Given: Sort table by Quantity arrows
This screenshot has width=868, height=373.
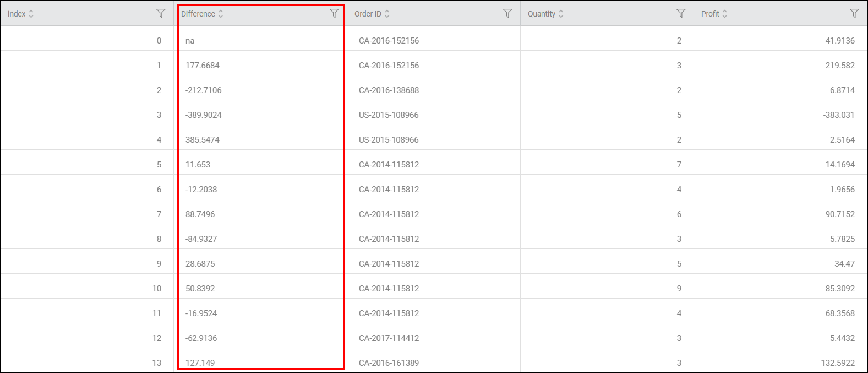Looking at the screenshot, I should tap(561, 14).
